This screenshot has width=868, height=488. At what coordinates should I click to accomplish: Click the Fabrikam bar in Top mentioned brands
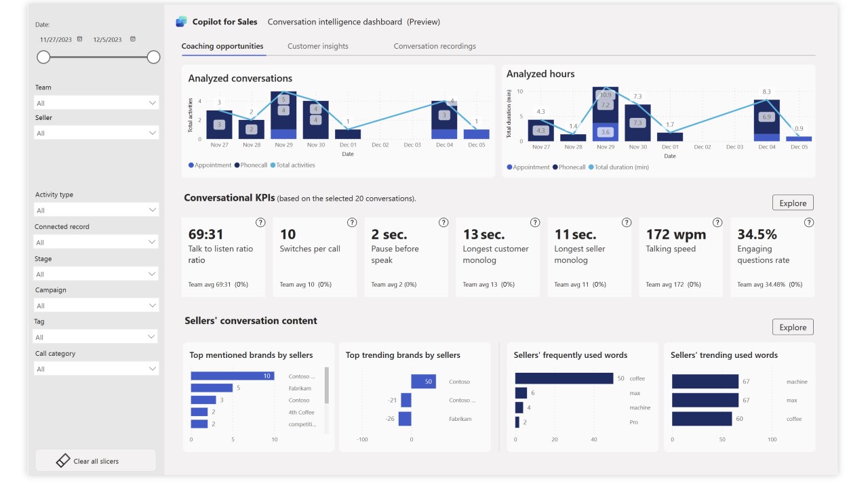(x=212, y=388)
